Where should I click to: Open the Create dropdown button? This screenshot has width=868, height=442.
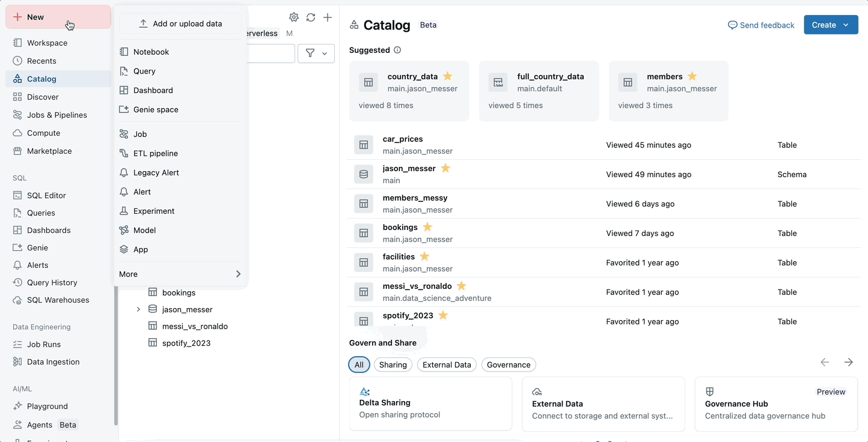pos(830,25)
